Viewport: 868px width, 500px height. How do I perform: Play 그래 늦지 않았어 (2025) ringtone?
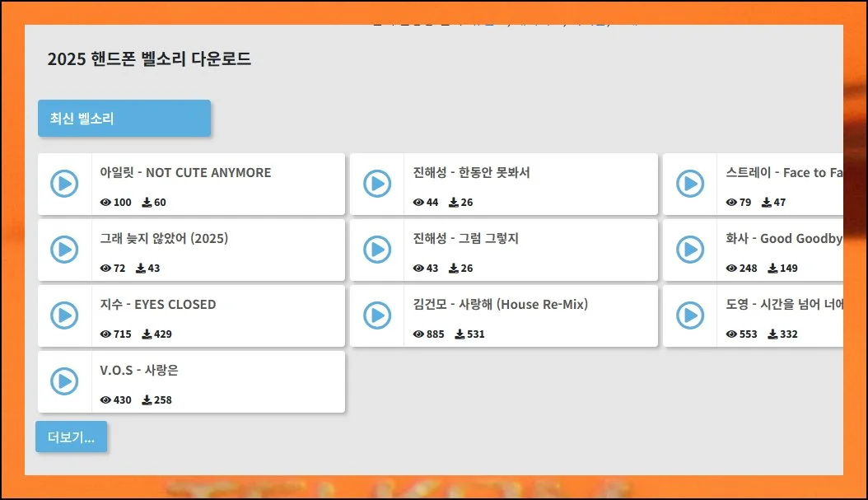(64, 249)
